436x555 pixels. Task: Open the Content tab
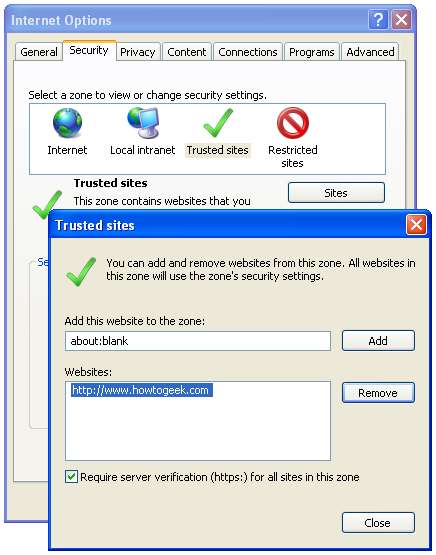(187, 52)
